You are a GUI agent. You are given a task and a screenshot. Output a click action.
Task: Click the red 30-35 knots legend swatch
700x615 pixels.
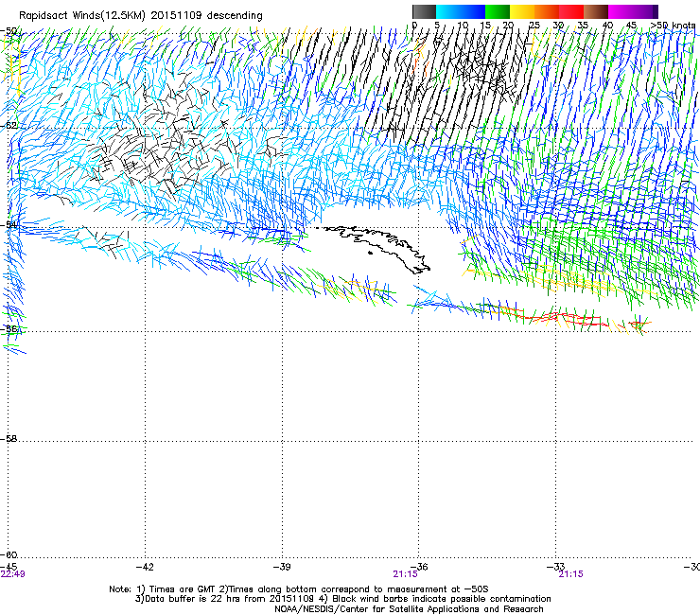[x=571, y=11]
